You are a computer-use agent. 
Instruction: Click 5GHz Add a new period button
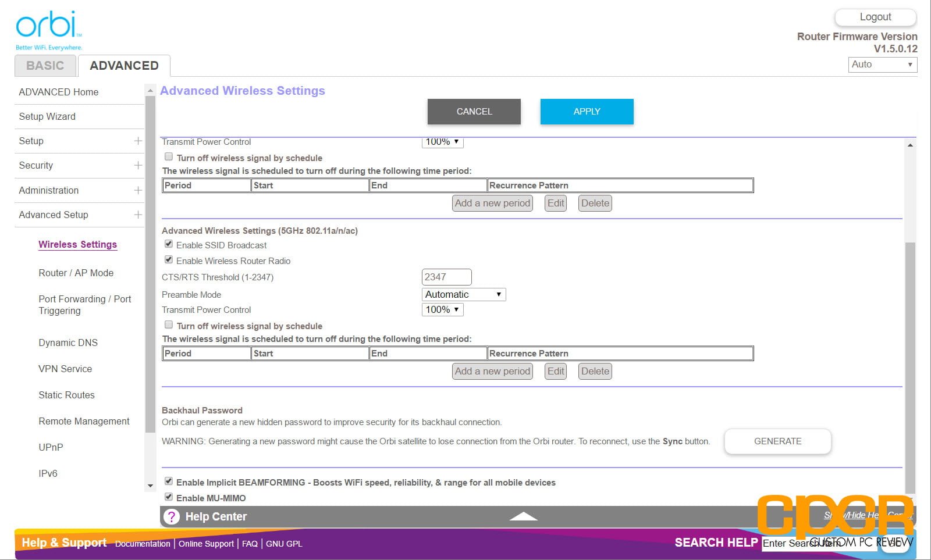pyautogui.click(x=492, y=371)
